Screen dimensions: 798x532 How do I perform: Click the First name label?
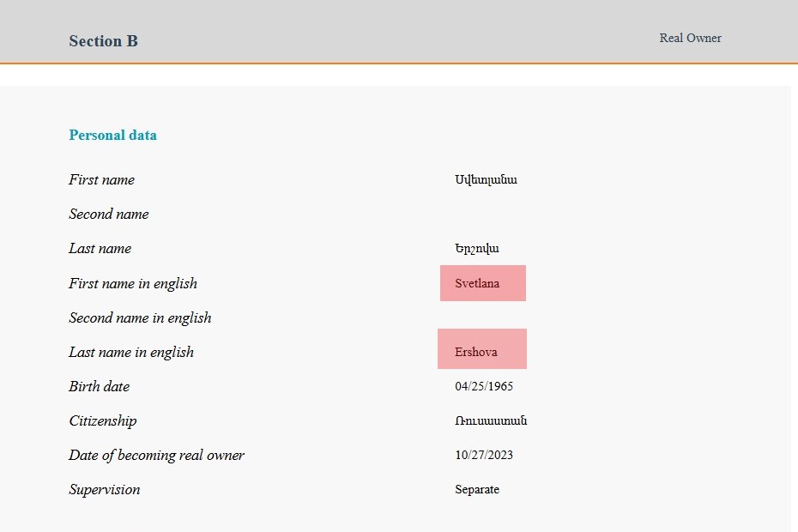click(102, 179)
